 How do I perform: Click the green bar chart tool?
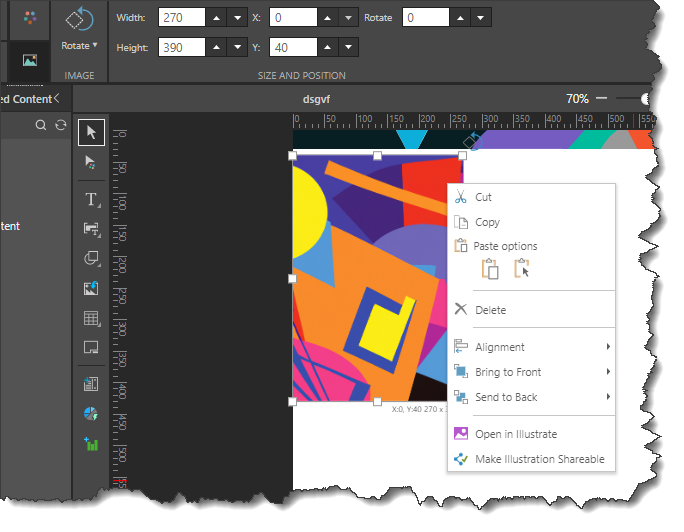click(91, 443)
